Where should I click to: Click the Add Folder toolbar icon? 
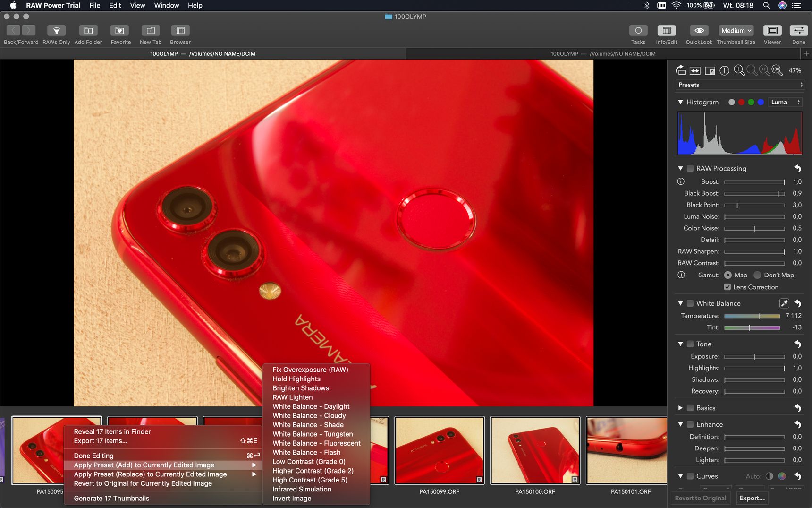point(88,31)
